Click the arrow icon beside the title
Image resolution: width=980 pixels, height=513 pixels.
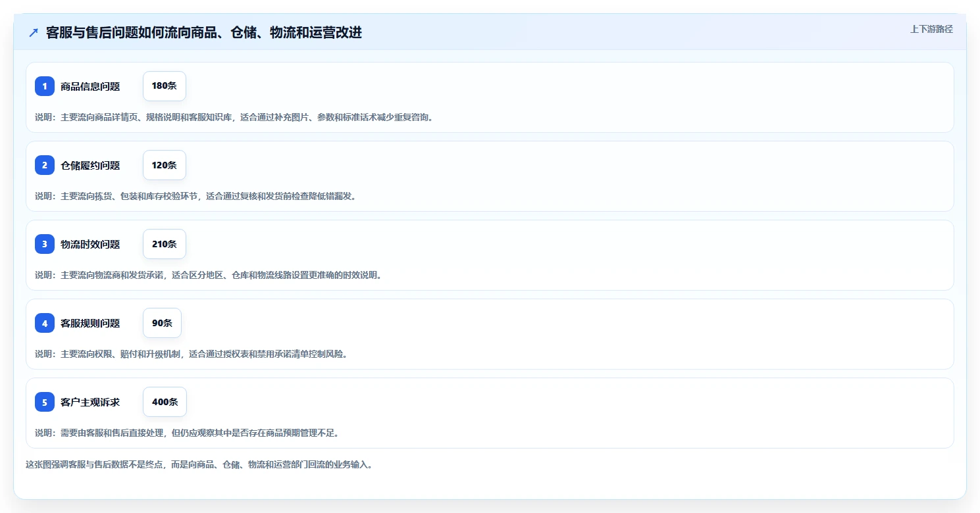34,32
